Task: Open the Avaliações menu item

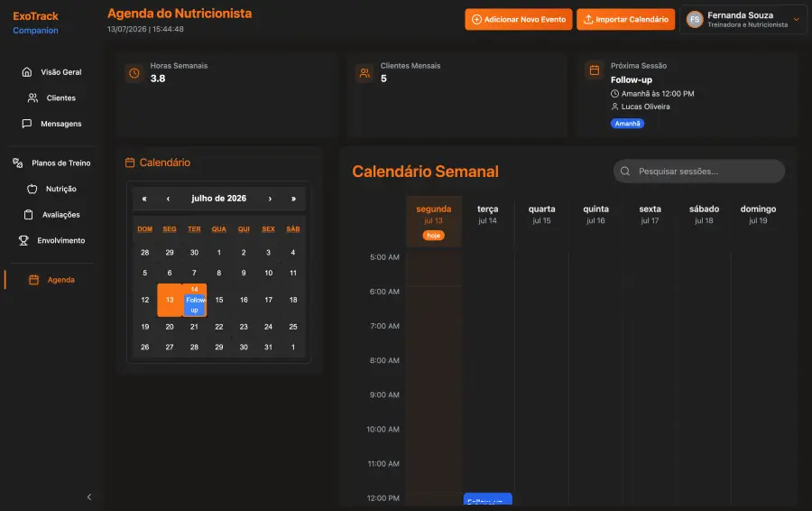Action: point(51,215)
